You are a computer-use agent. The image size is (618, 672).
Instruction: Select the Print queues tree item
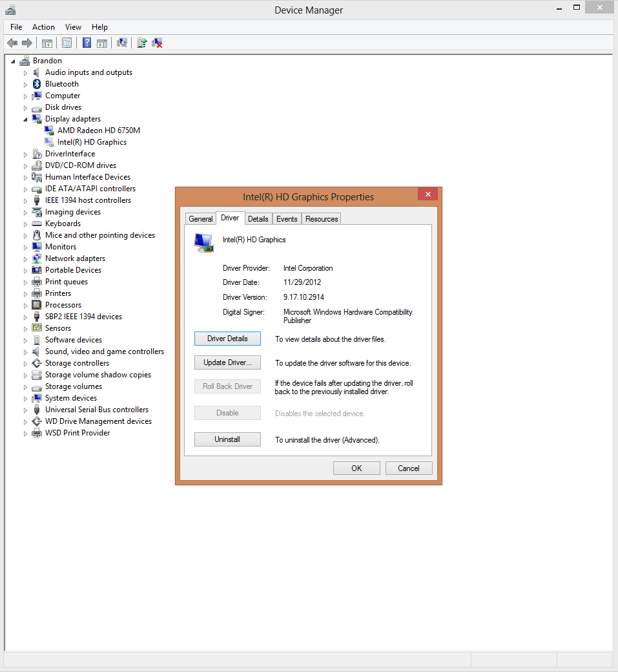click(x=67, y=282)
